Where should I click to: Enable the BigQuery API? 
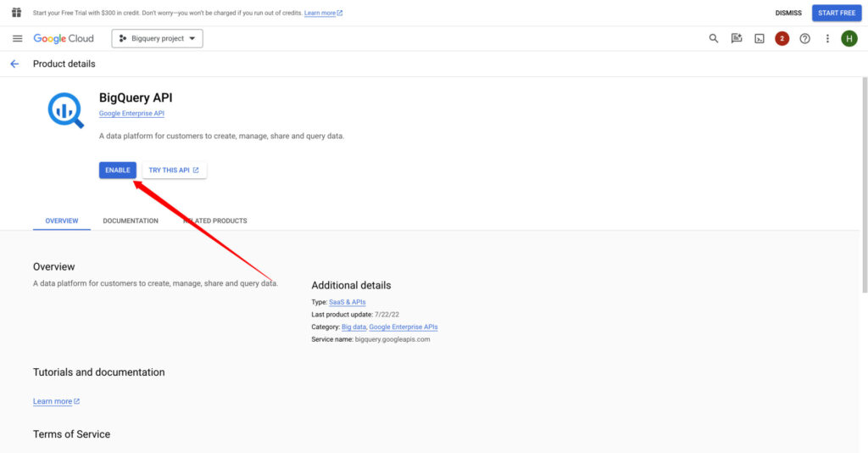coord(117,170)
